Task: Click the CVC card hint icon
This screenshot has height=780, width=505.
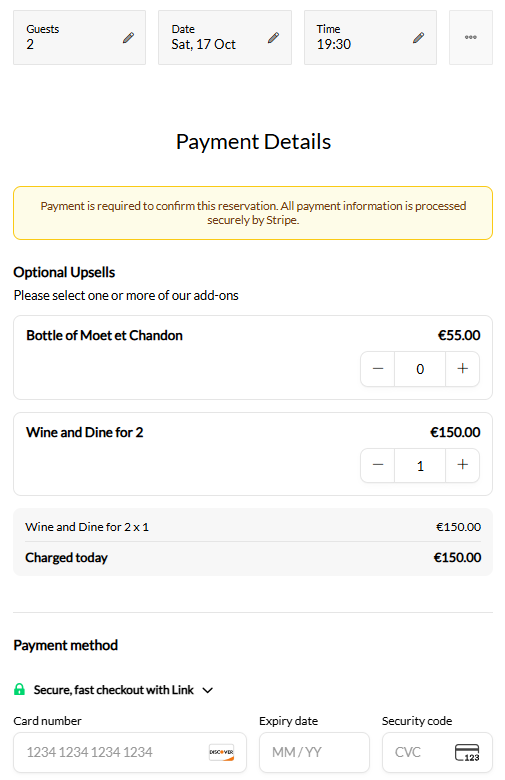Action: pos(467,752)
